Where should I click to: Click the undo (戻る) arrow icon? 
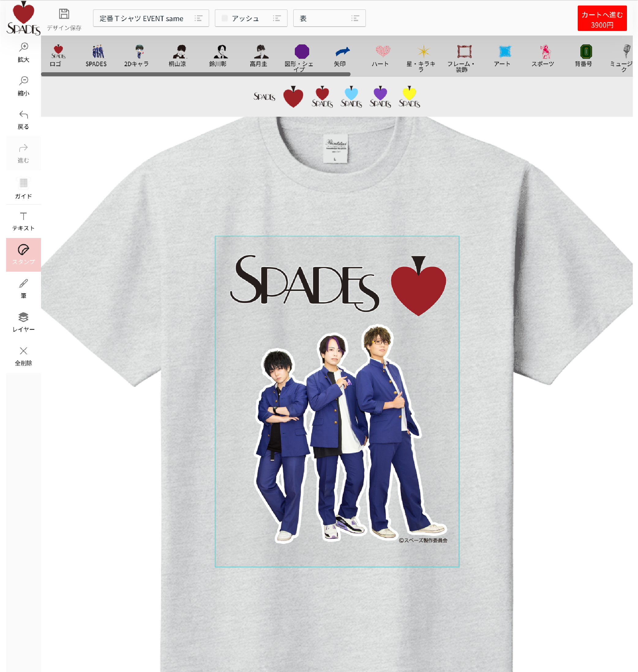pos(24,115)
